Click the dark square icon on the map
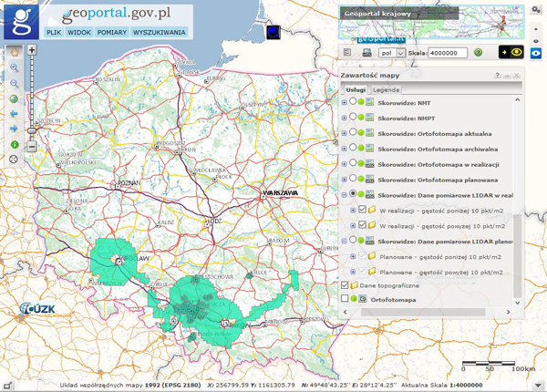547x392 pixels. point(273,32)
